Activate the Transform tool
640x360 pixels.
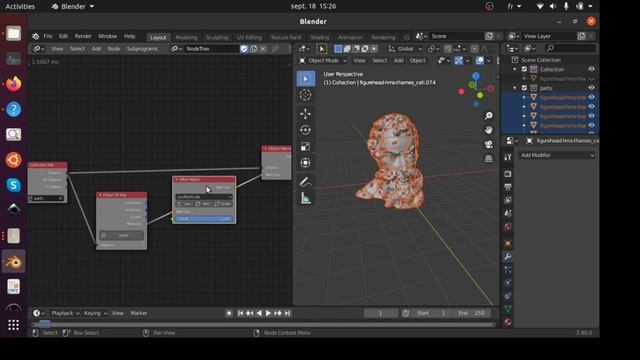[306, 163]
